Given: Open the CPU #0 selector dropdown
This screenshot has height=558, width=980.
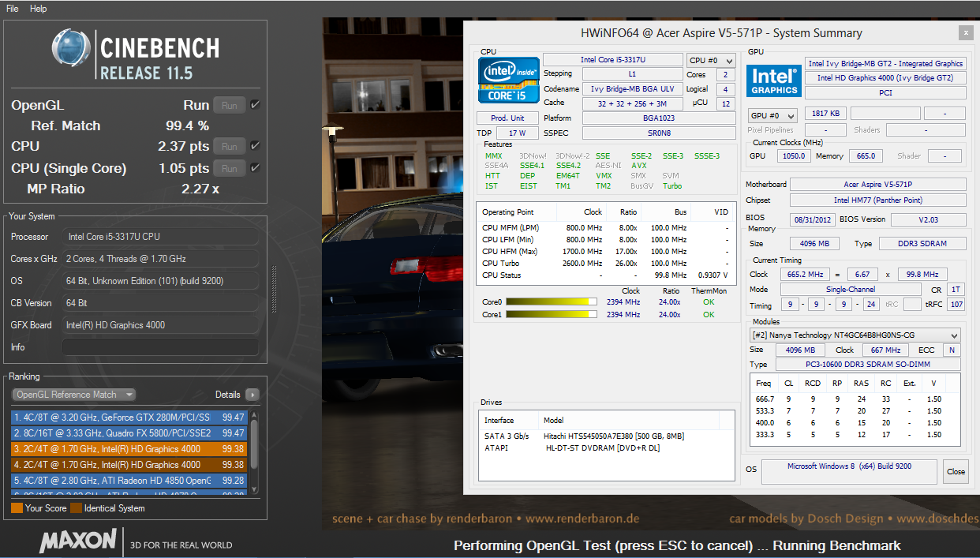Looking at the screenshot, I should point(711,60).
